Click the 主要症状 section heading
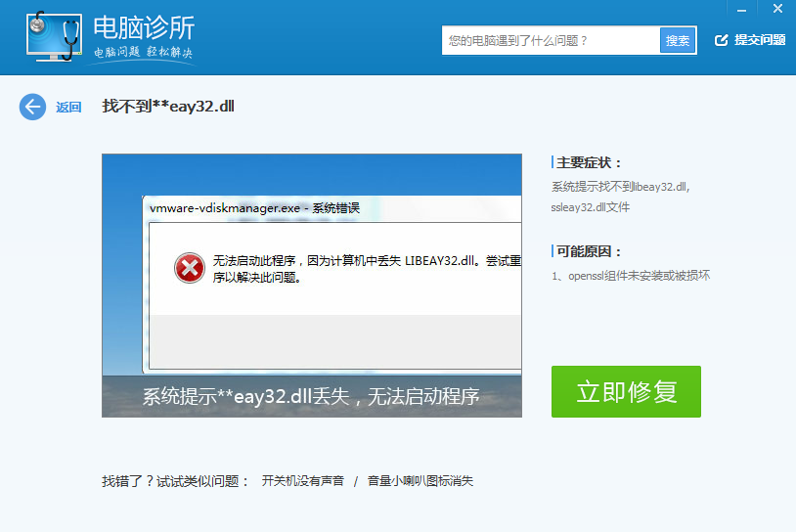796x532 pixels. (589, 163)
